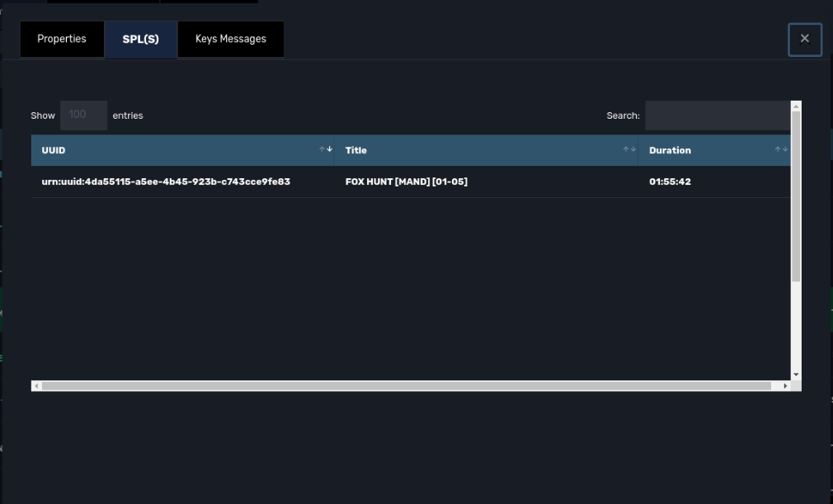Click the 01:55:42 duration cell
Screen dimensions: 833x504
tap(670, 181)
